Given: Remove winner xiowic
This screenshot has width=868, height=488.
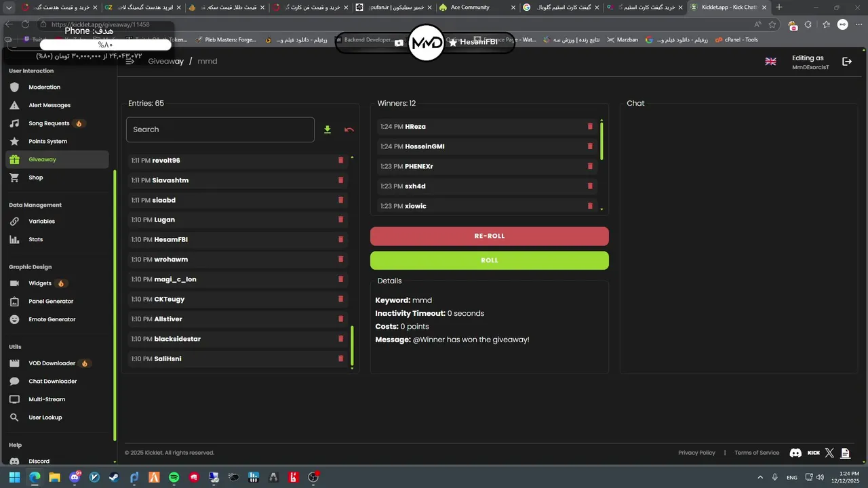Looking at the screenshot, I should [590, 205].
